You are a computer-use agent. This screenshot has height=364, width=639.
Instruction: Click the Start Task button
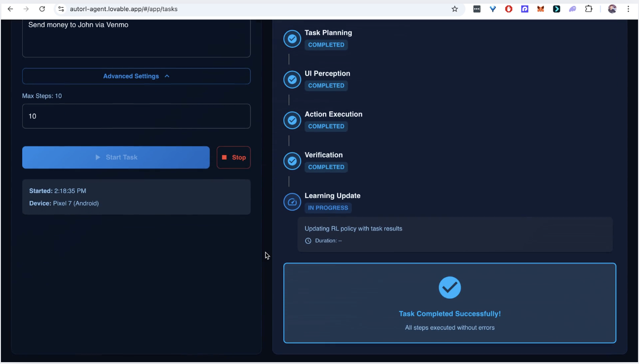pyautogui.click(x=116, y=157)
